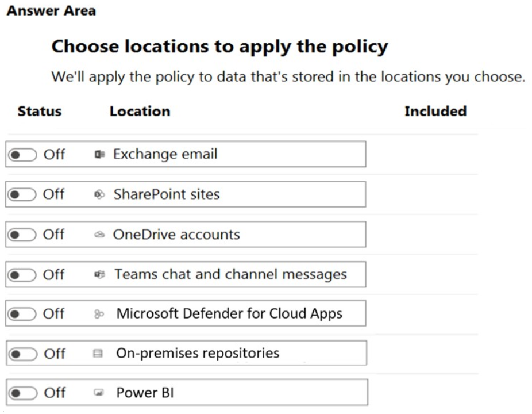Screen dimensions: 532x414
Task: Select the "Teams chat and channel messages" label
Action: tap(230, 274)
